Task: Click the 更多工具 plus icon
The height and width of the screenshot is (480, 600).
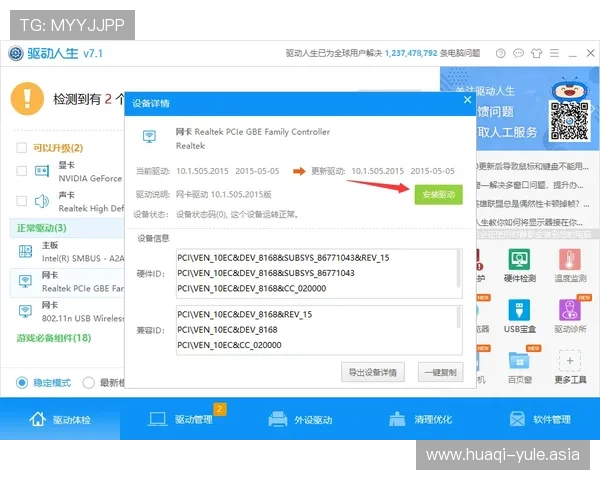Action: [x=570, y=361]
